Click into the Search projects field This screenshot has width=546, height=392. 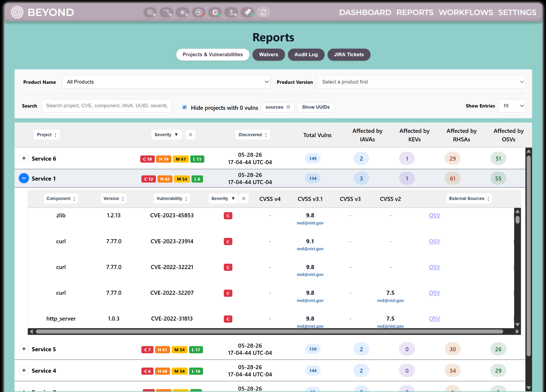(x=107, y=106)
